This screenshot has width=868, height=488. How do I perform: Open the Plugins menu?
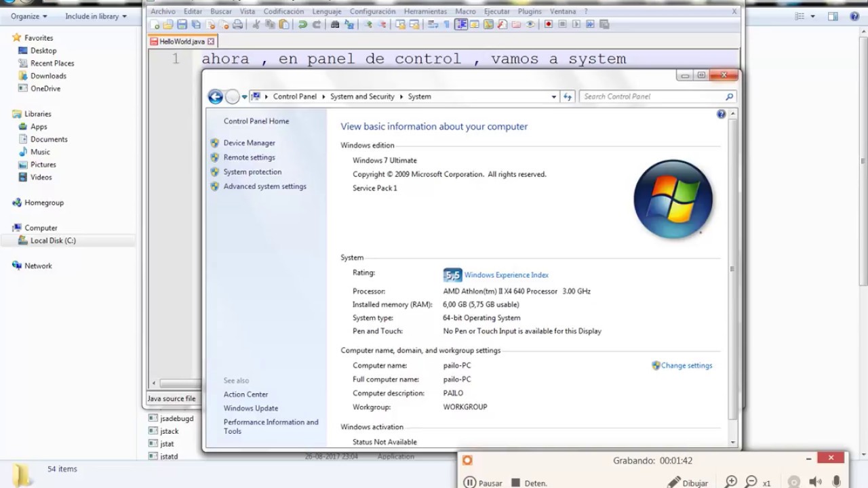pyautogui.click(x=530, y=12)
